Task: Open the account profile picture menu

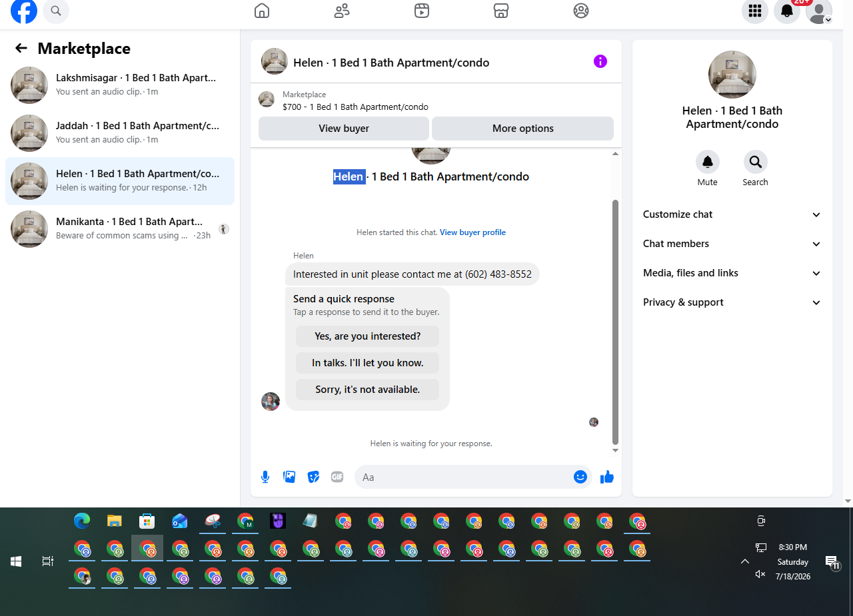Action: [819, 11]
